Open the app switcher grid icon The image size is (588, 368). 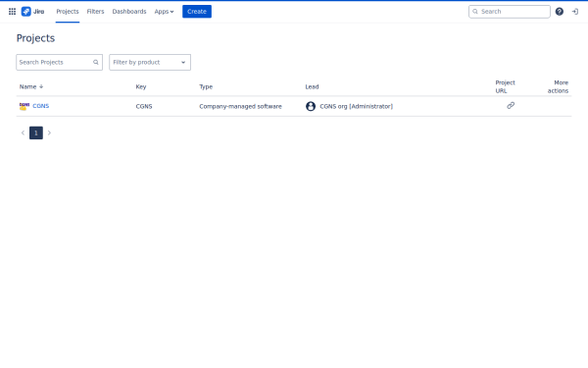click(x=12, y=12)
